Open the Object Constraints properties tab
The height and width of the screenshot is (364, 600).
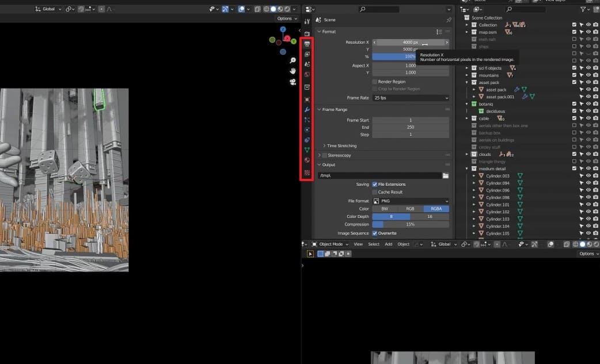point(307,140)
